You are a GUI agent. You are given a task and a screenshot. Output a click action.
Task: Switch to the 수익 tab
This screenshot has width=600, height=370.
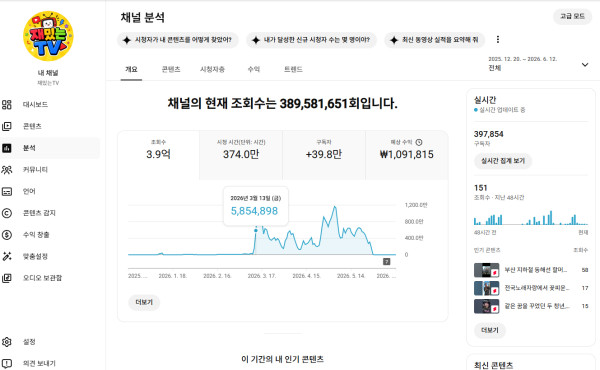(x=254, y=69)
